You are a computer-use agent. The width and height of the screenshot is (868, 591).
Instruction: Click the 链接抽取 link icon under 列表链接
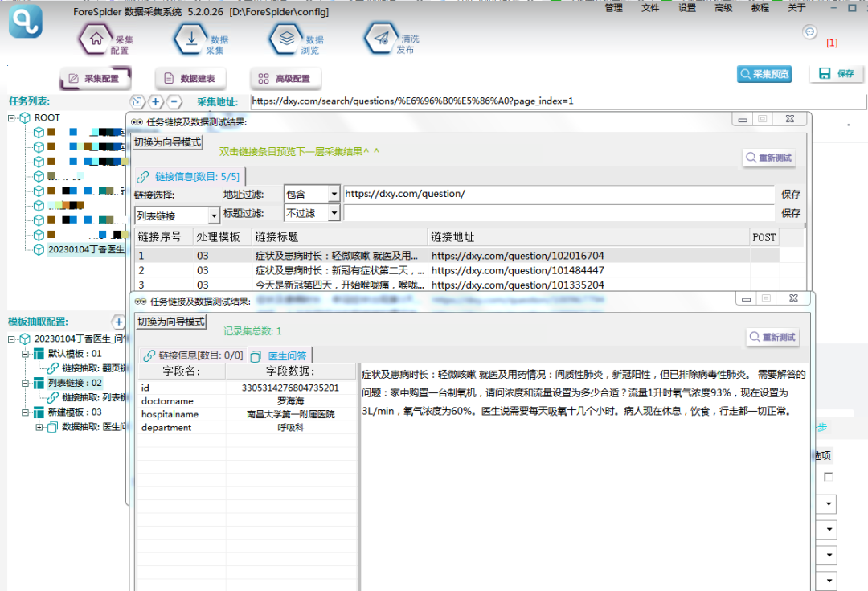(x=52, y=398)
